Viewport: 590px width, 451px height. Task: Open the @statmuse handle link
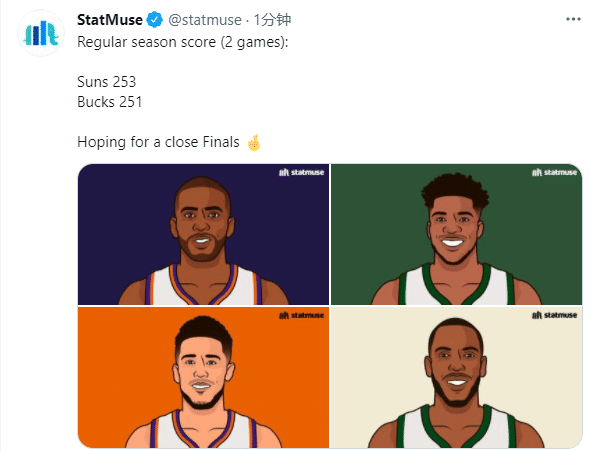pos(205,20)
